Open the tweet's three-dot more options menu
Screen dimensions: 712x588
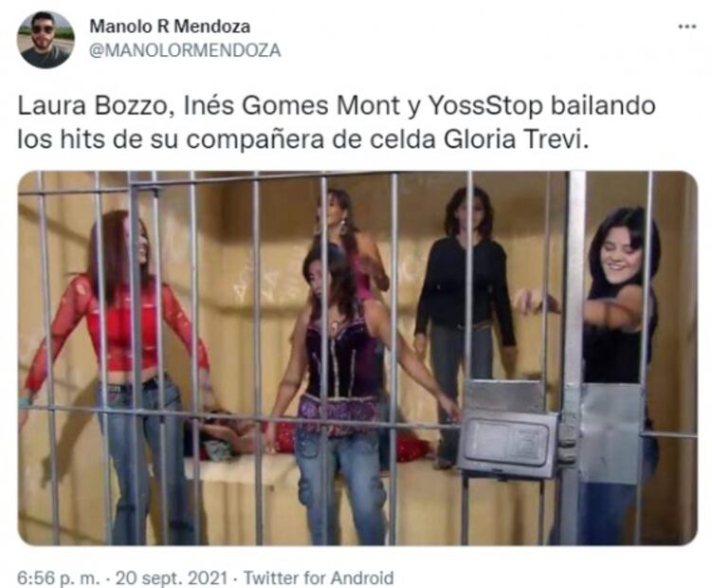click(686, 27)
